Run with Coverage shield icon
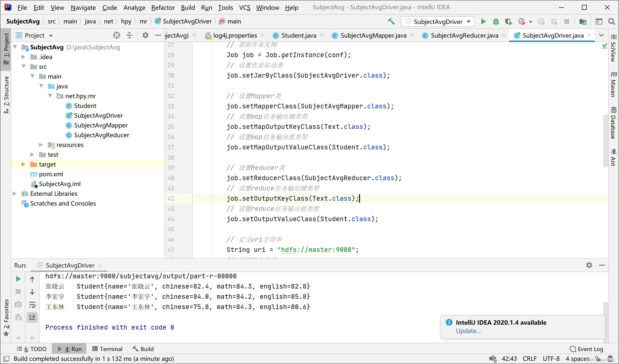Viewport: 619px width, 364px height. pos(508,22)
